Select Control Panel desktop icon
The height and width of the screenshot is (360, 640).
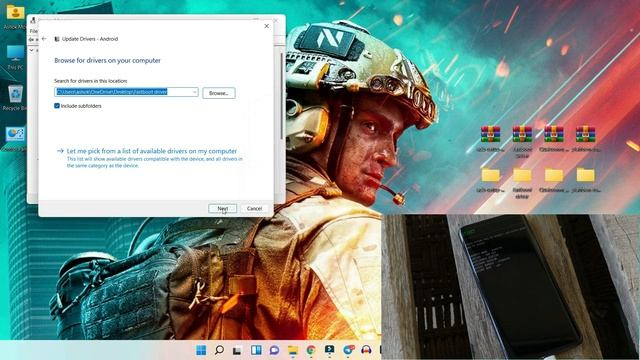click(15, 139)
